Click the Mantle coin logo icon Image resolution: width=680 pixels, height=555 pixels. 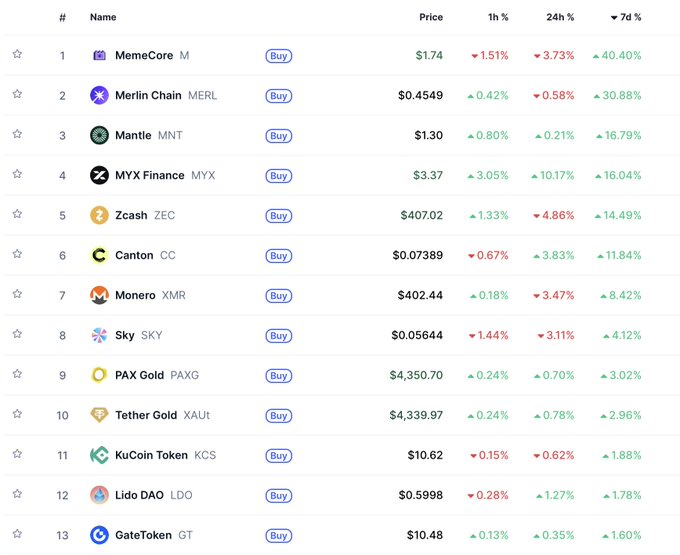pos(99,135)
